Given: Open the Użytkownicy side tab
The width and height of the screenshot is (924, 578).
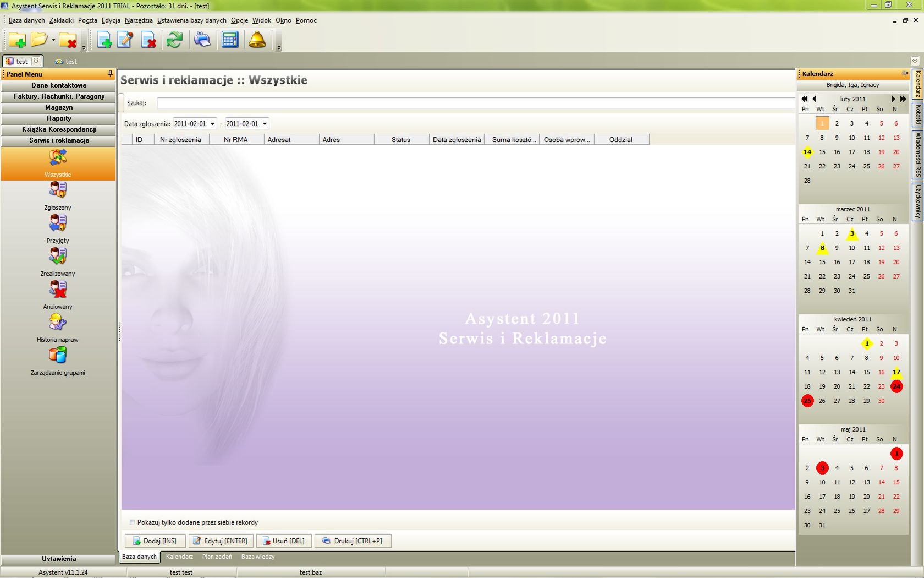Looking at the screenshot, I should 917,201.
